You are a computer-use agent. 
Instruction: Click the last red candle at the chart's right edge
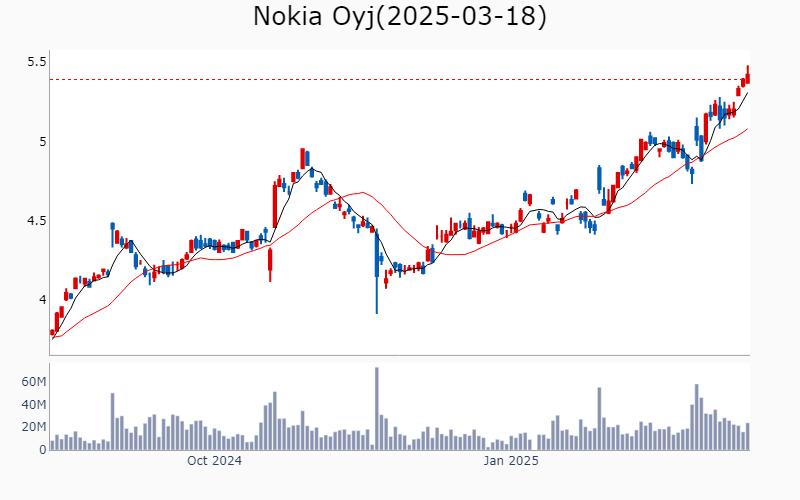coord(748,76)
